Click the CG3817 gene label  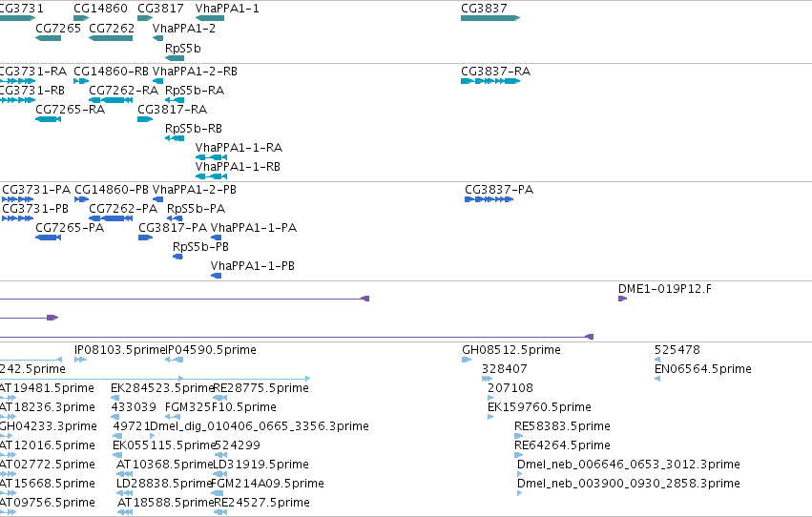[160, 9]
